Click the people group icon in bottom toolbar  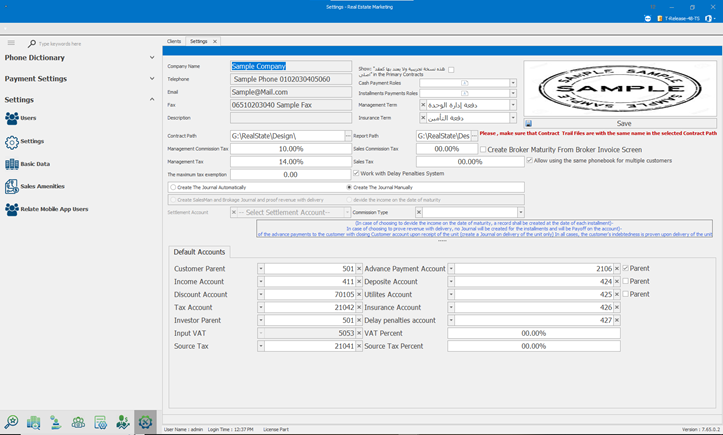pos(78,423)
